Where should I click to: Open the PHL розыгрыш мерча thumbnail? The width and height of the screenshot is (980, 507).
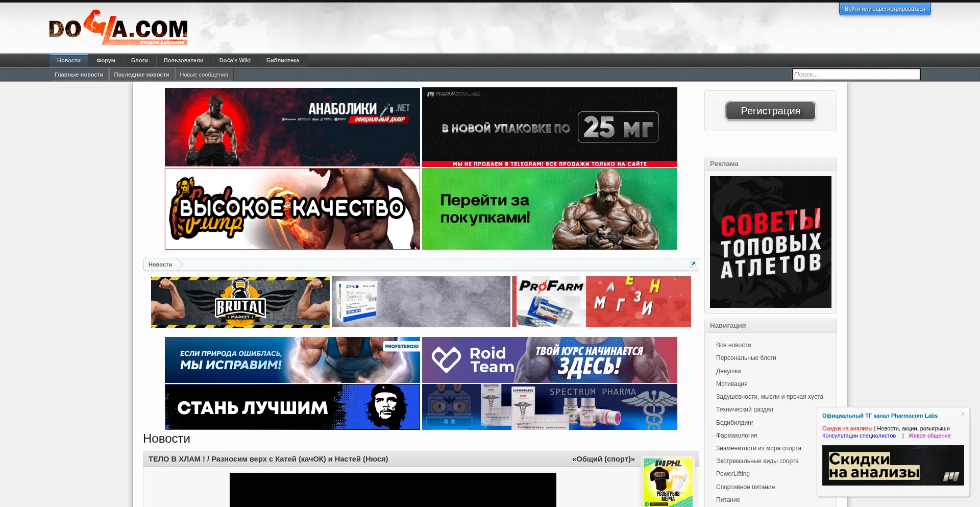[668, 482]
